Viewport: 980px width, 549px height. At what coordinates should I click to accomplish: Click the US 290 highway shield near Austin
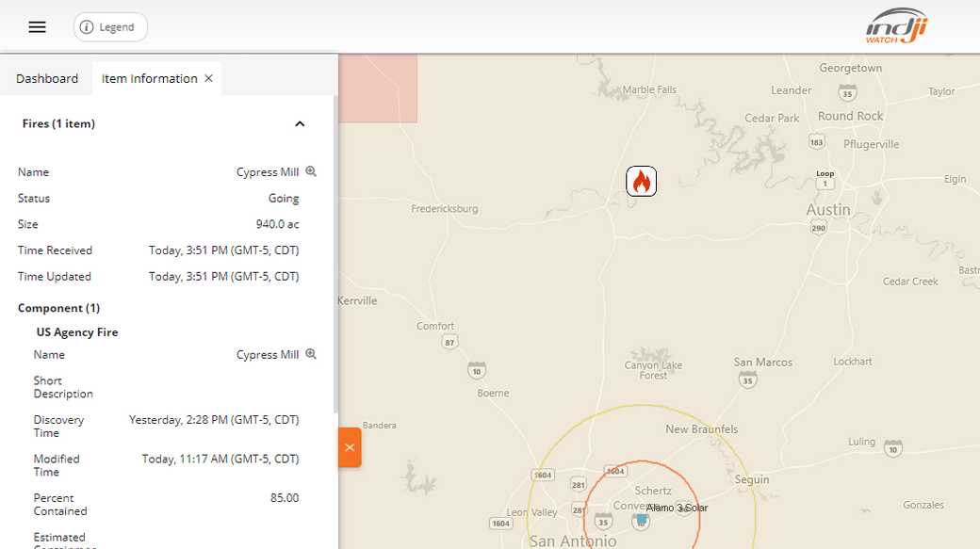pos(819,228)
